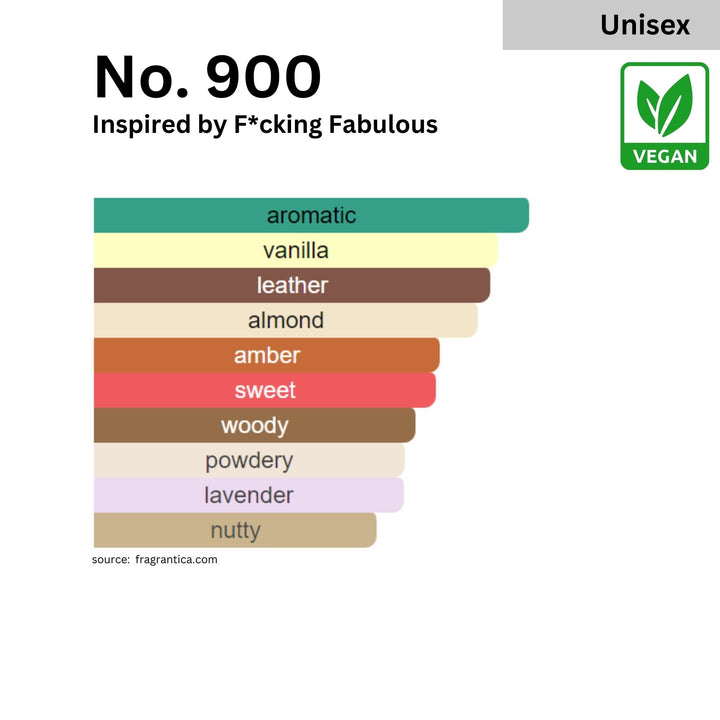
Task: Click the powdery beige bar
Action: tap(249, 460)
